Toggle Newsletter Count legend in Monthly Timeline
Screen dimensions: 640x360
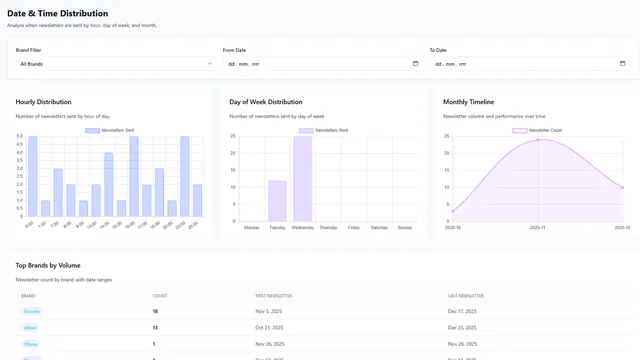pos(537,130)
